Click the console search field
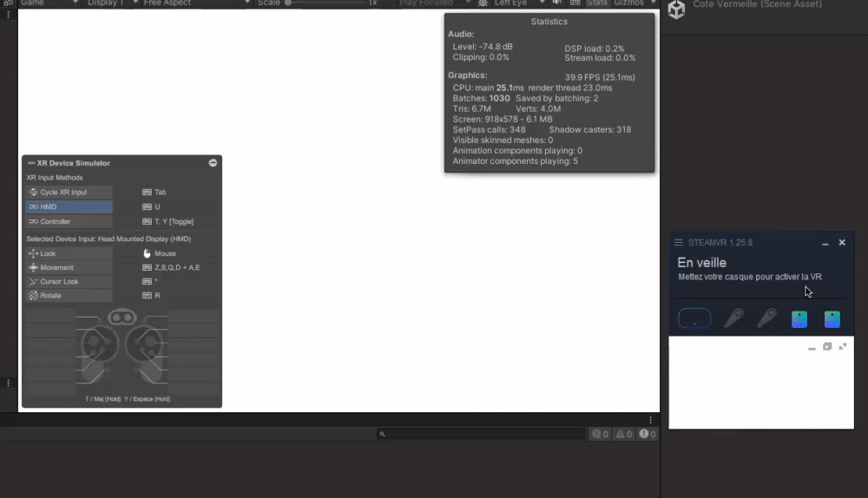868x498 pixels. click(482, 434)
